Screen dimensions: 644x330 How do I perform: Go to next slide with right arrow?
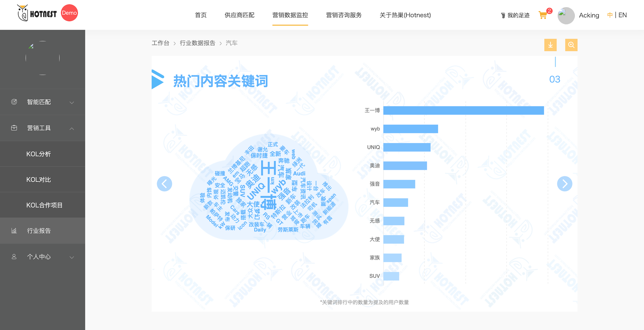coord(565,184)
